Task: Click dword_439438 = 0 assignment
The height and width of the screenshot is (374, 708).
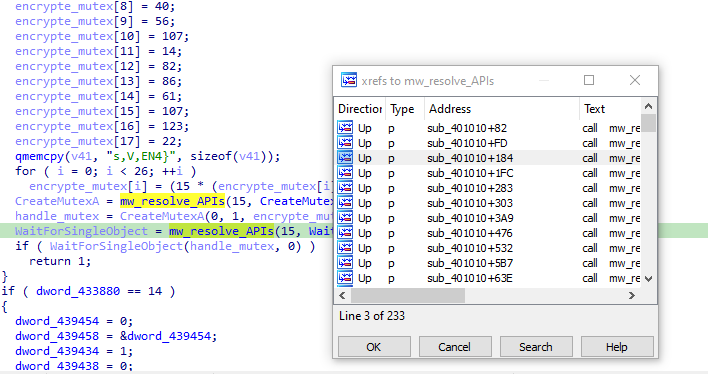Action: pos(74,366)
